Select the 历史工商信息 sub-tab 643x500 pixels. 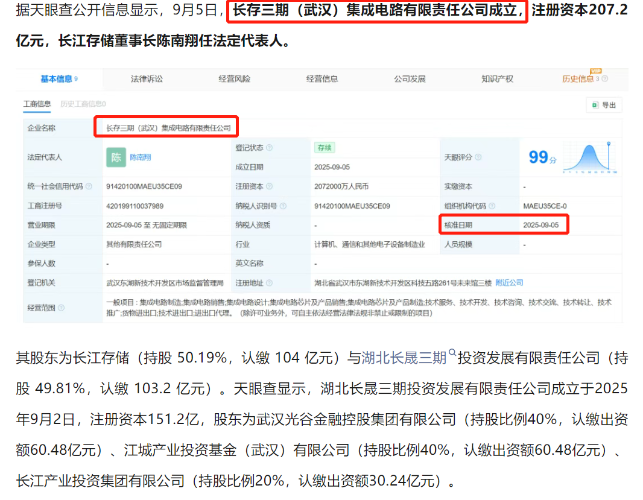point(83,104)
